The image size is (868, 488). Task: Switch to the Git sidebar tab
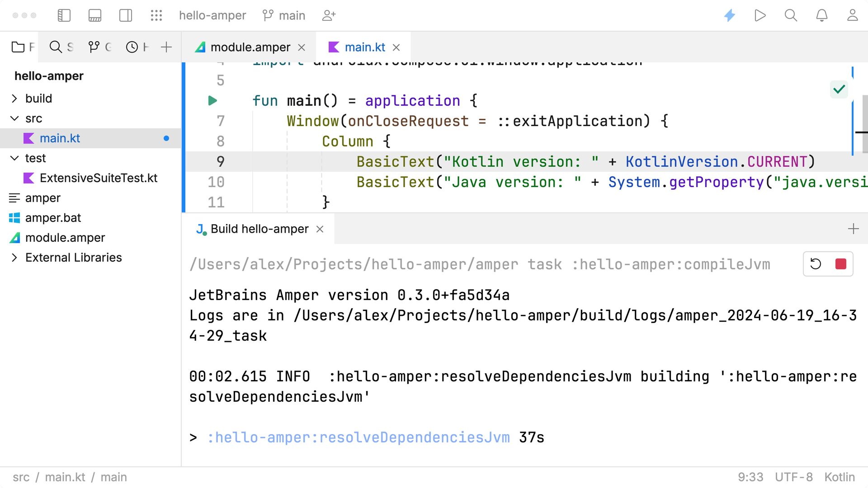(x=100, y=47)
